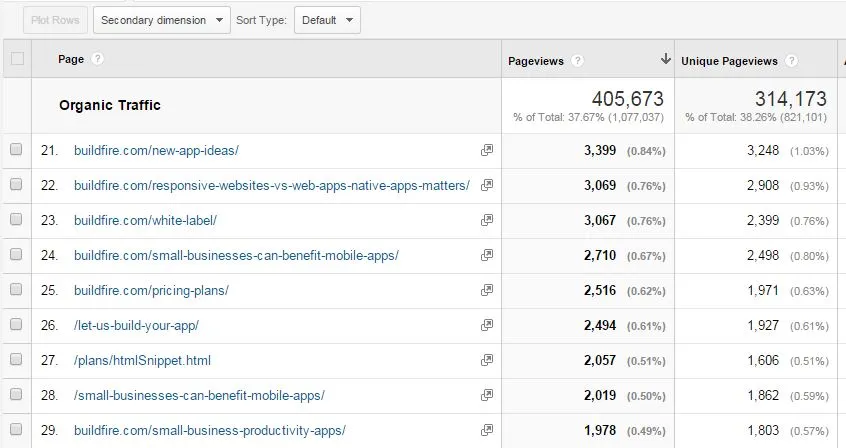Show help for Unique Pageviews column
Screen dimensions: 846x448
tap(792, 60)
